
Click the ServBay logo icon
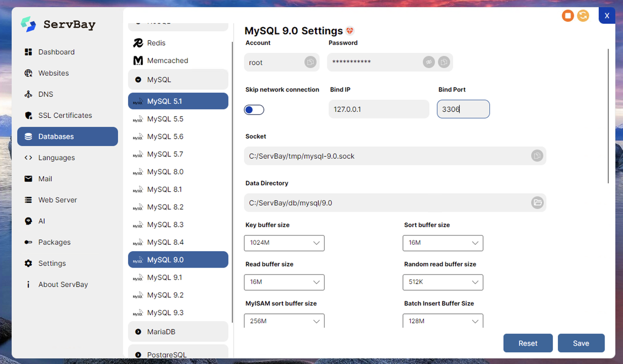tap(29, 24)
